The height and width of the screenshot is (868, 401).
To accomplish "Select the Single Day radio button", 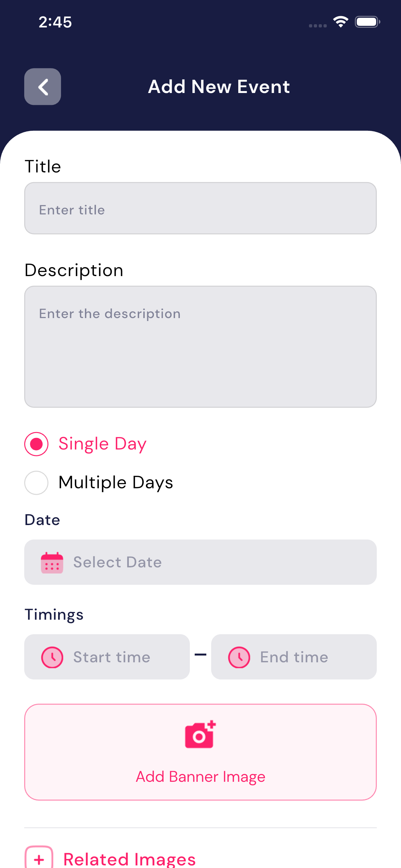I will click(36, 444).
